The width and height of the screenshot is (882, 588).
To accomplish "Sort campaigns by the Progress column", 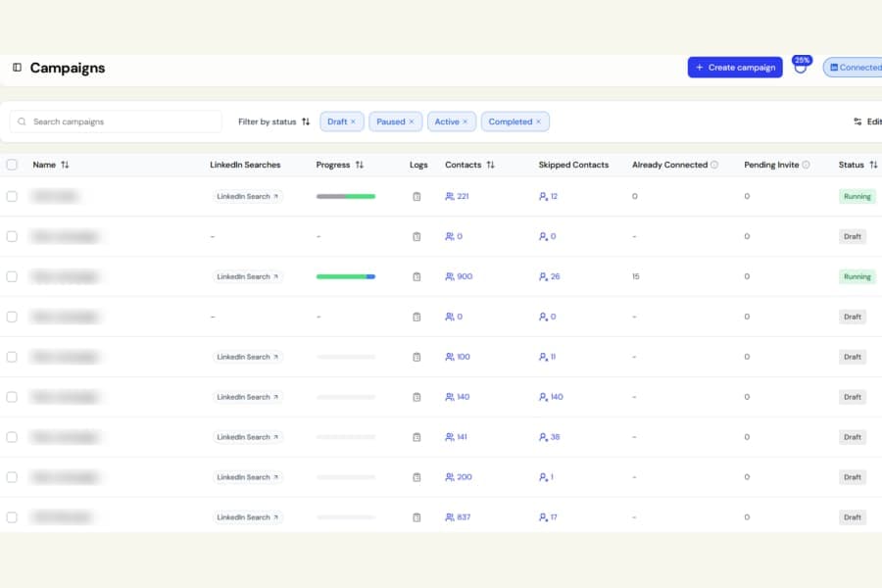I will [360, 165].
